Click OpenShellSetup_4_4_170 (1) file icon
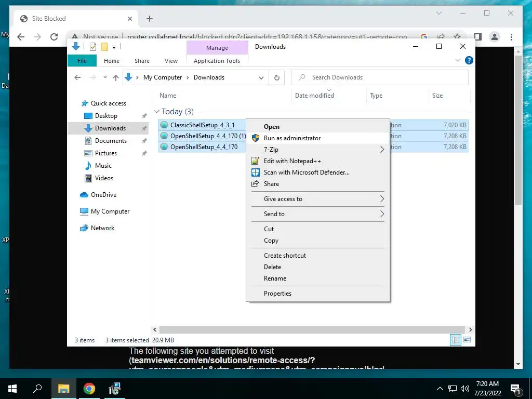Image resolution: width=532 pixels, height=399 pixels. coord(164,136)
